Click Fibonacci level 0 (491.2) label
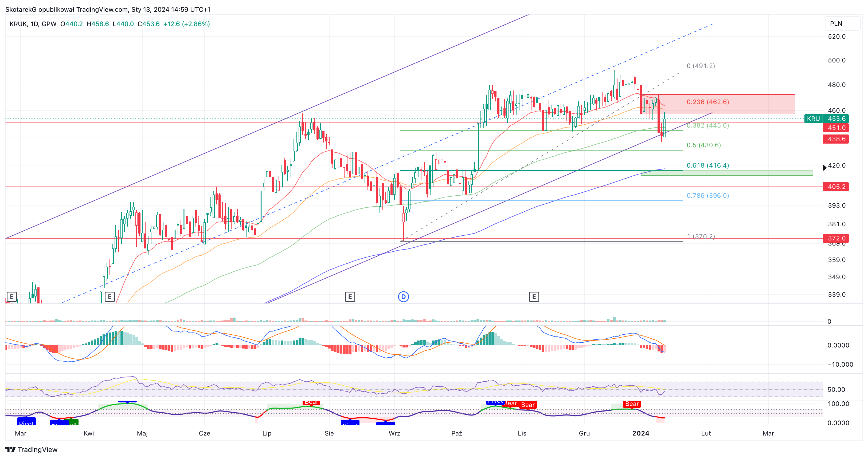This screenshot has height=459, width=868. coord(701,66)
